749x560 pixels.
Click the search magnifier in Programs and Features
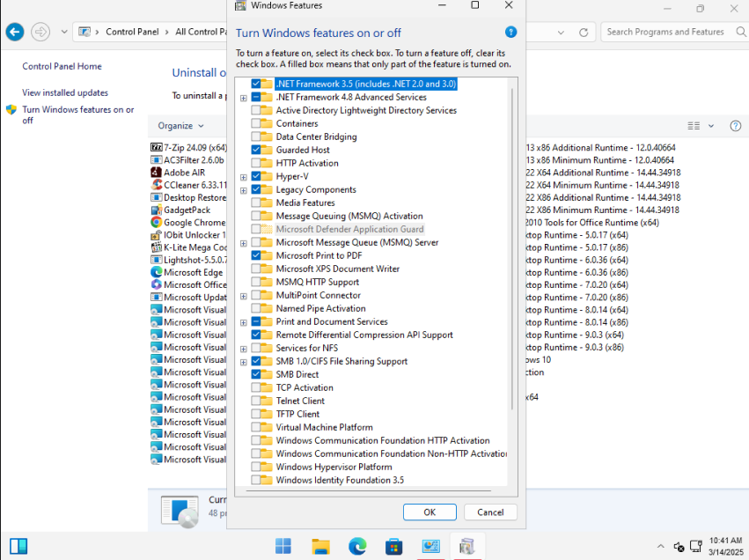coord(740,32)
